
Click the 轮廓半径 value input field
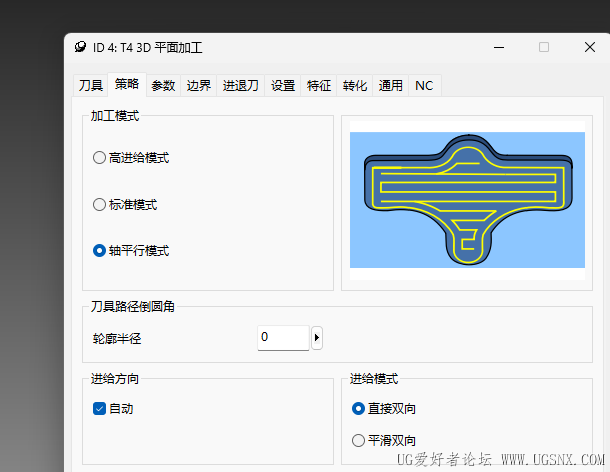[283, 337]
